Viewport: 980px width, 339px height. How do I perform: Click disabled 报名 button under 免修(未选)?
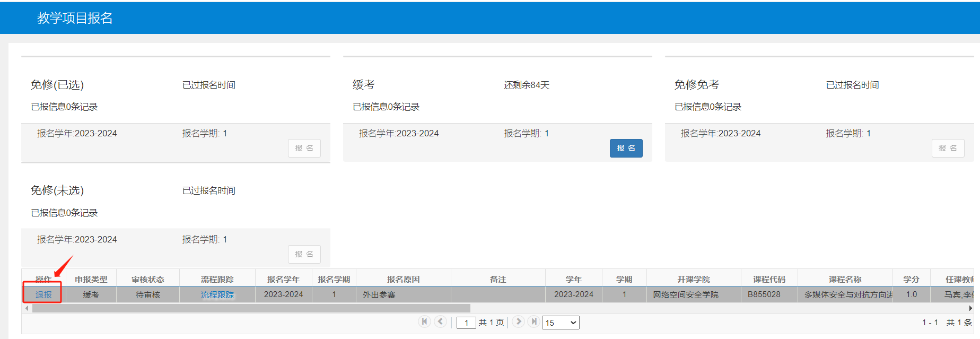[x=304, y=254]
